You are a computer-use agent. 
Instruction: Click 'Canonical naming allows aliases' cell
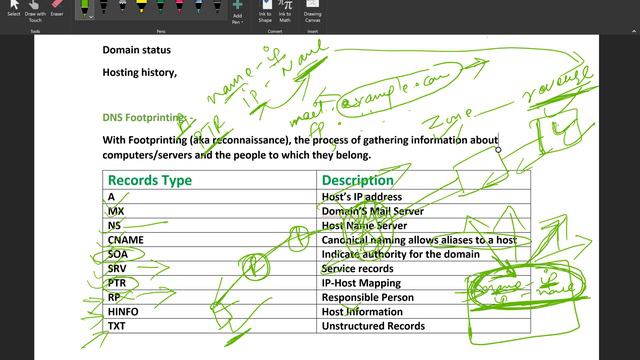[x=423, y=240]
